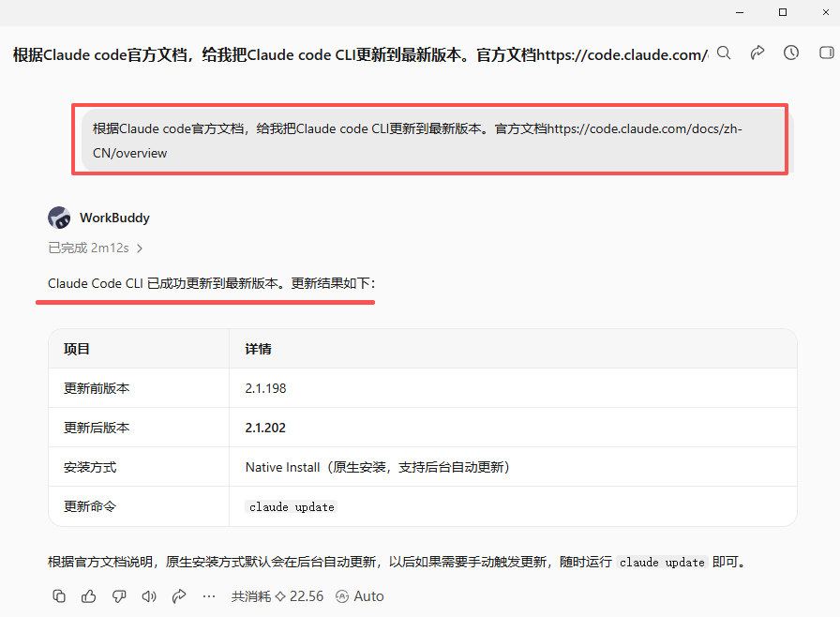
Task: Click the 2.1.202 version value
Action: pyautogui.click(x=265, y=428)
